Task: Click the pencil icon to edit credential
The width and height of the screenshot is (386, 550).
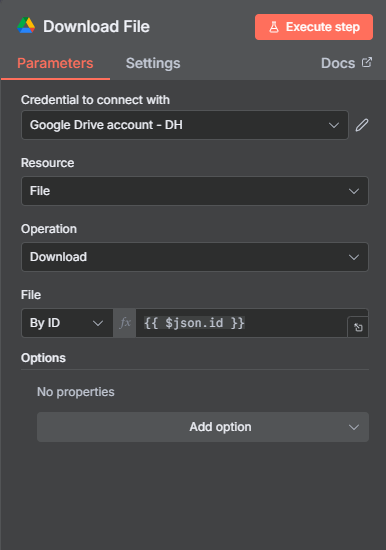Action: pos(362,125)
